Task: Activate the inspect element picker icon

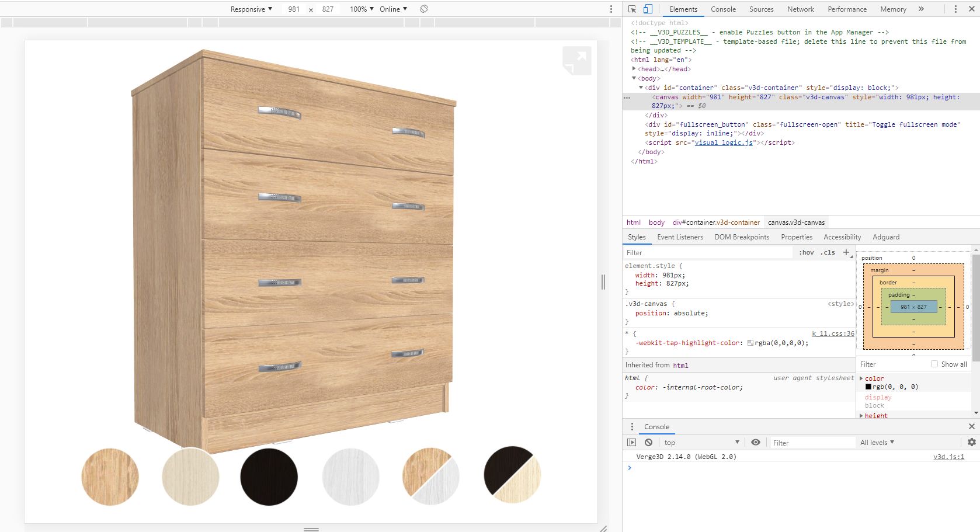Action: 632,9
